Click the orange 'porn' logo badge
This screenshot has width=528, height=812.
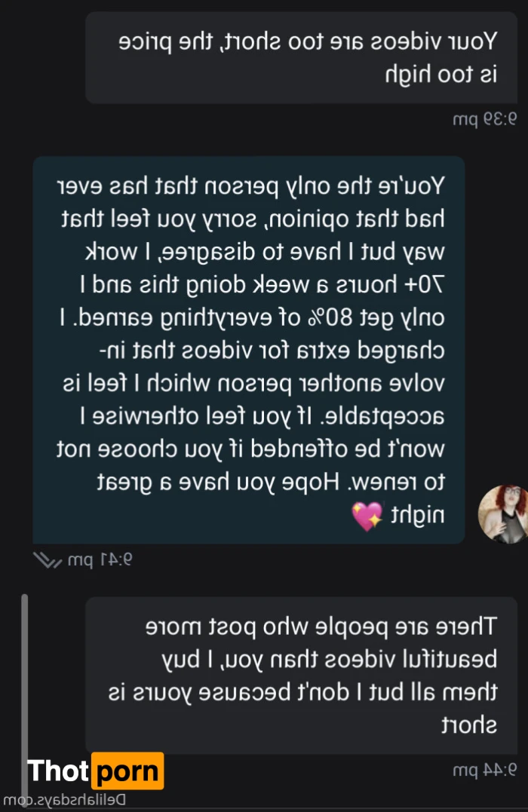point(127,771)
